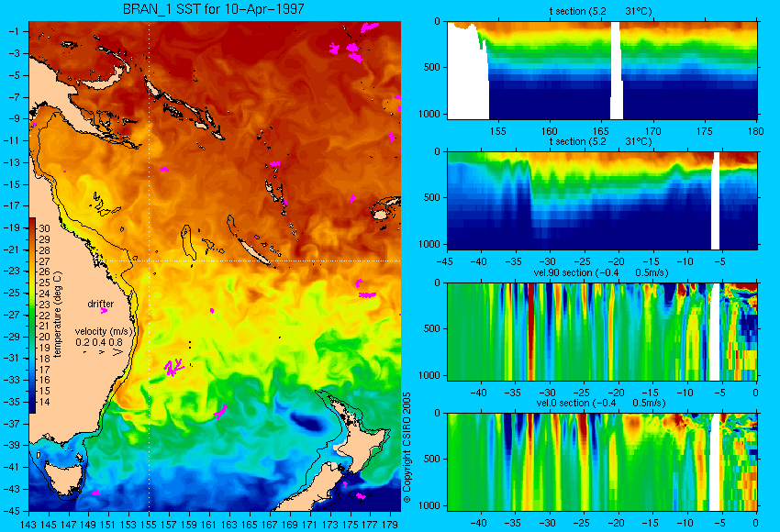
Task: Click the vel.0 velocity section plot
Action: [602, 462]
